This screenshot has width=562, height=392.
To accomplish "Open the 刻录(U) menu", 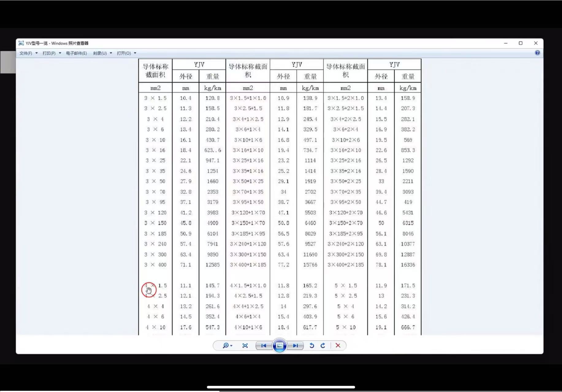I will 100,53.
